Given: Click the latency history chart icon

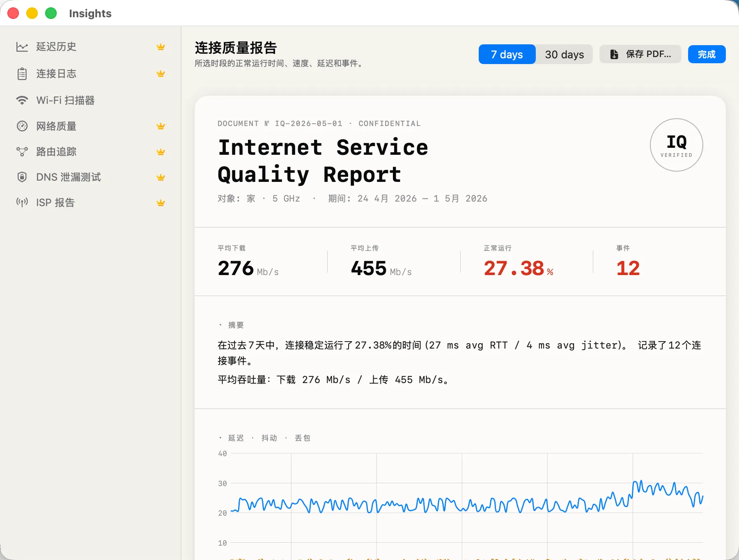Looking at the screenshot, I should [22, 47].
